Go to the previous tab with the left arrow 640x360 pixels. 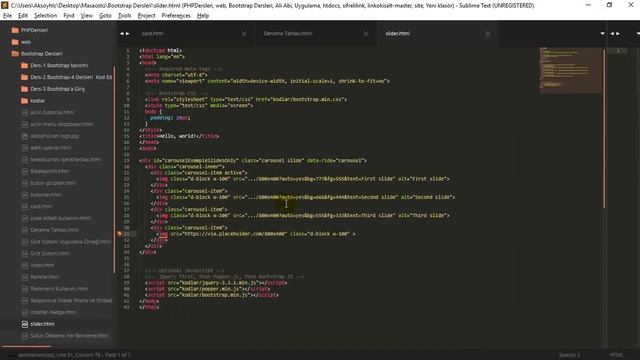122,33
